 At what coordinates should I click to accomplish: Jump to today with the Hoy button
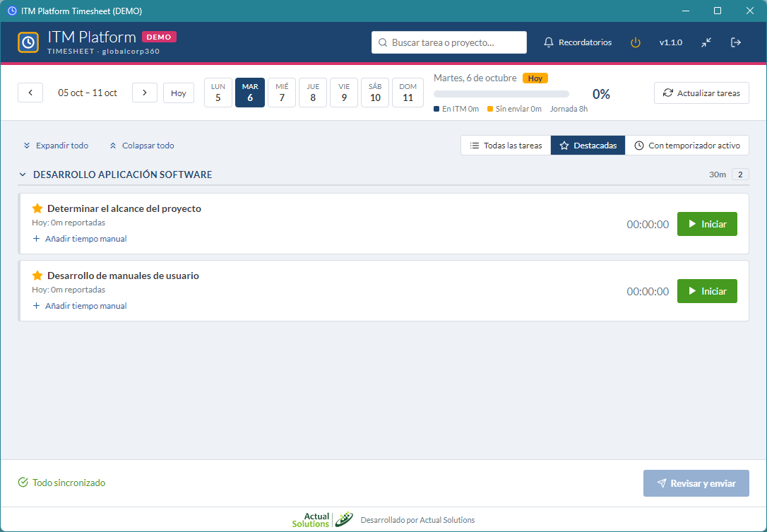click(179, 93)
